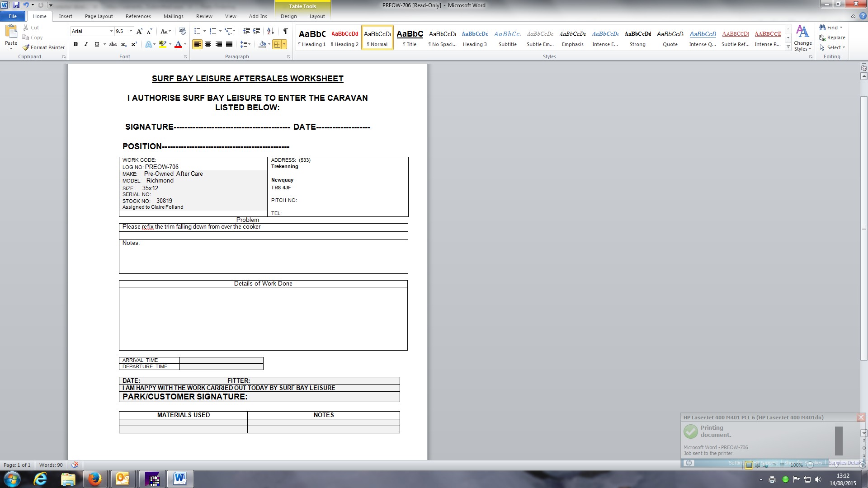This screenshot has height=488, width=868.
Task: Toggle bold formatting
Action: tap(75, 44)
